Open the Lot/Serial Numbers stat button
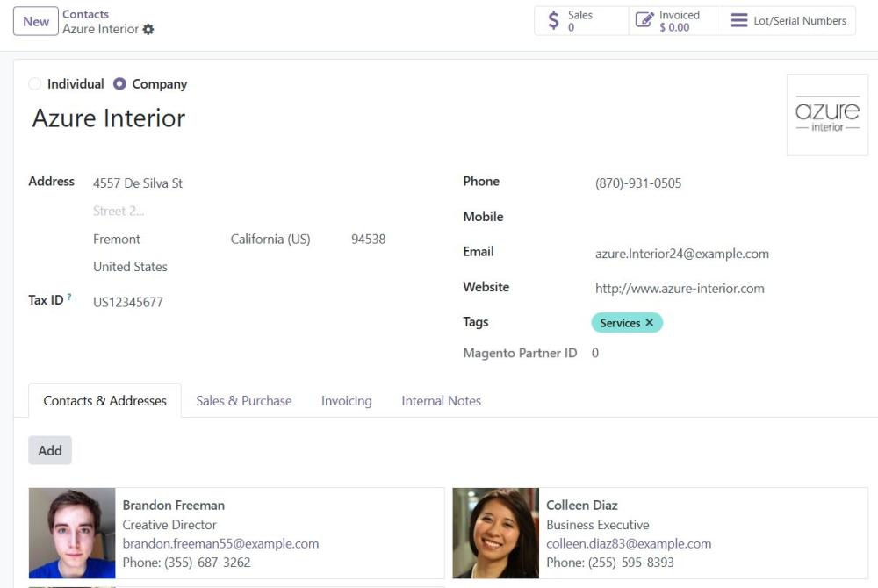 pos(789,21)
